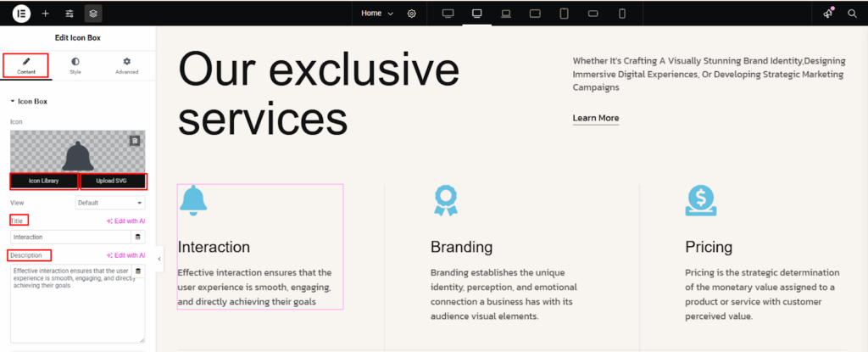This screenshot has width=868, height=352.
Task: Open the View dropdown set to Default
Action: point(110,204)
